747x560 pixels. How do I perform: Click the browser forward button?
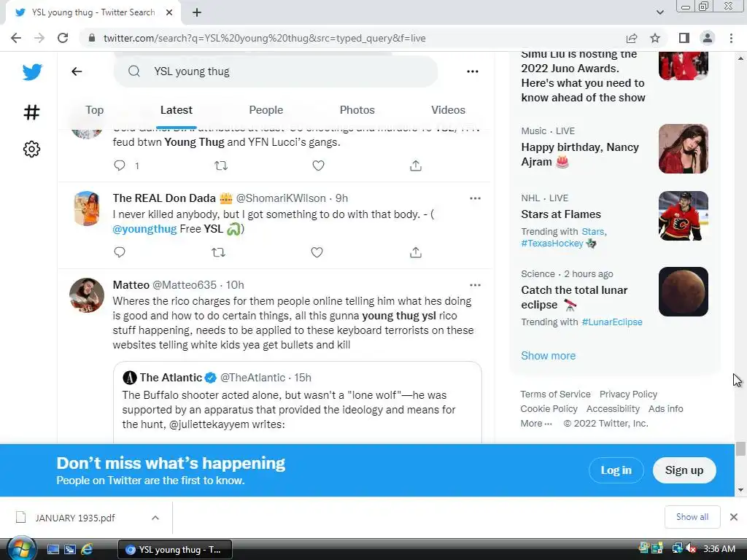pos(39,38)
